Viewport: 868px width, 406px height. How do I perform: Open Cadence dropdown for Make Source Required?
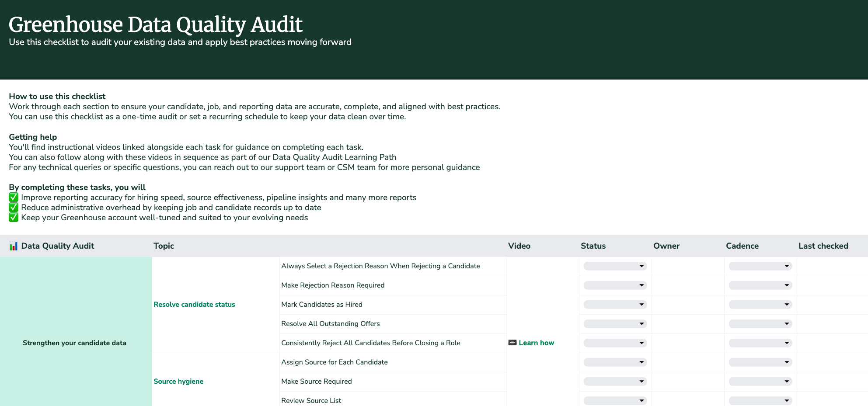pos(760,382)
